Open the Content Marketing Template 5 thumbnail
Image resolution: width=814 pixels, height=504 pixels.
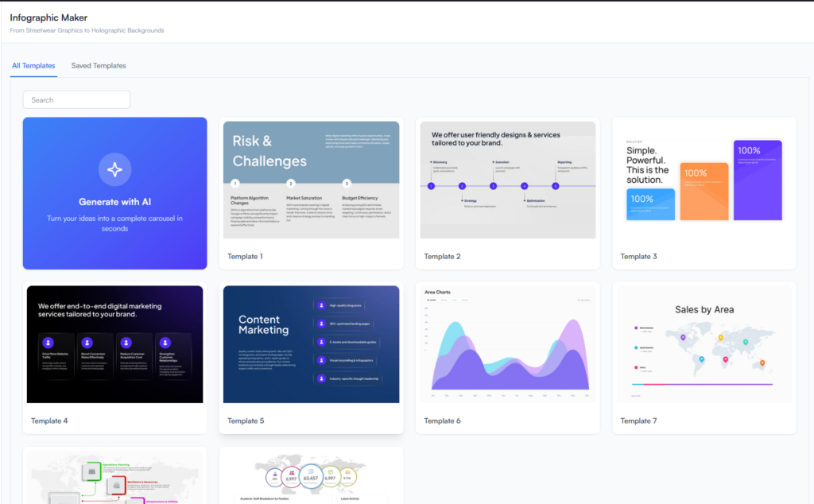click(311, 343)
